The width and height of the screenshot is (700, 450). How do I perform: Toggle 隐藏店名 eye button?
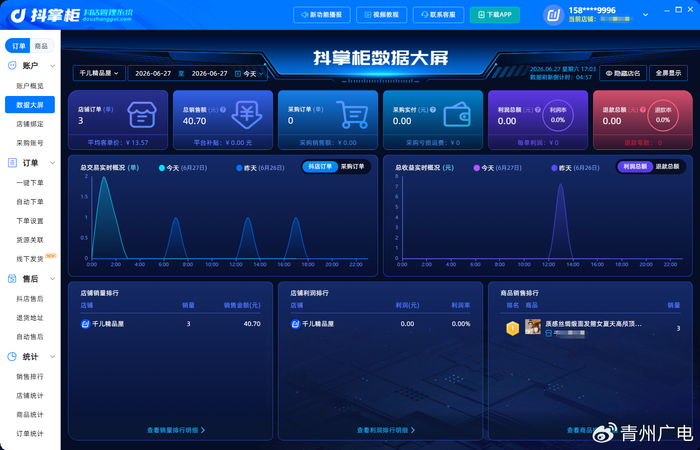pos(623,73)
